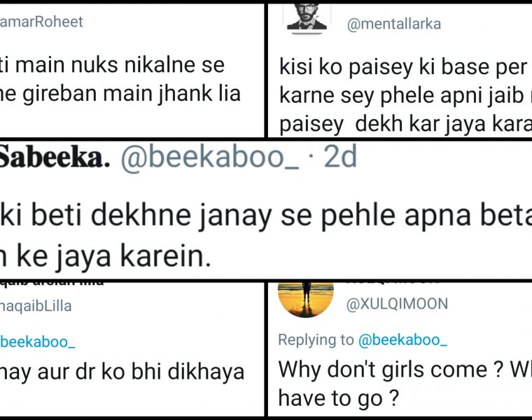This screenshot has height=420, width=532.
Task: Open the Sabeeka. display name
Action: coord(55,160)
